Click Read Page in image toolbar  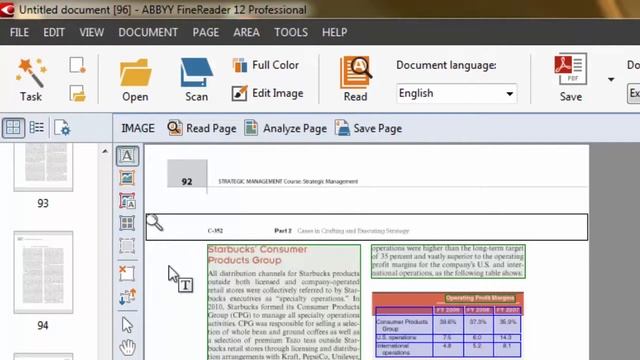(202, 128)
